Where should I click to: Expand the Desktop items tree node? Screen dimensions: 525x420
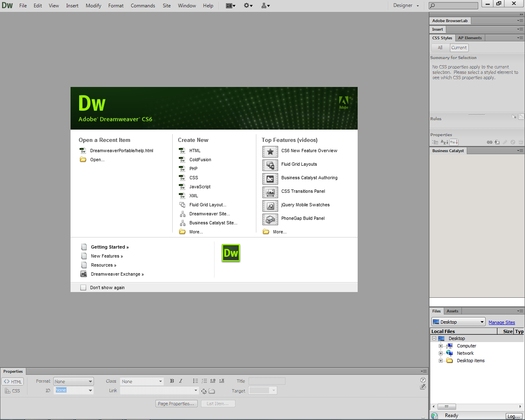click(x=441, y=361)
